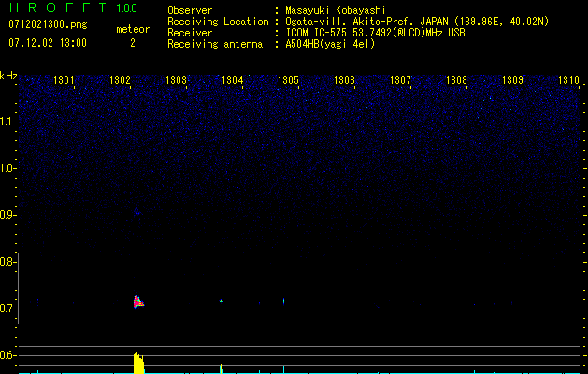Click the strong red meteor echo at 1302

click(138, 302)
